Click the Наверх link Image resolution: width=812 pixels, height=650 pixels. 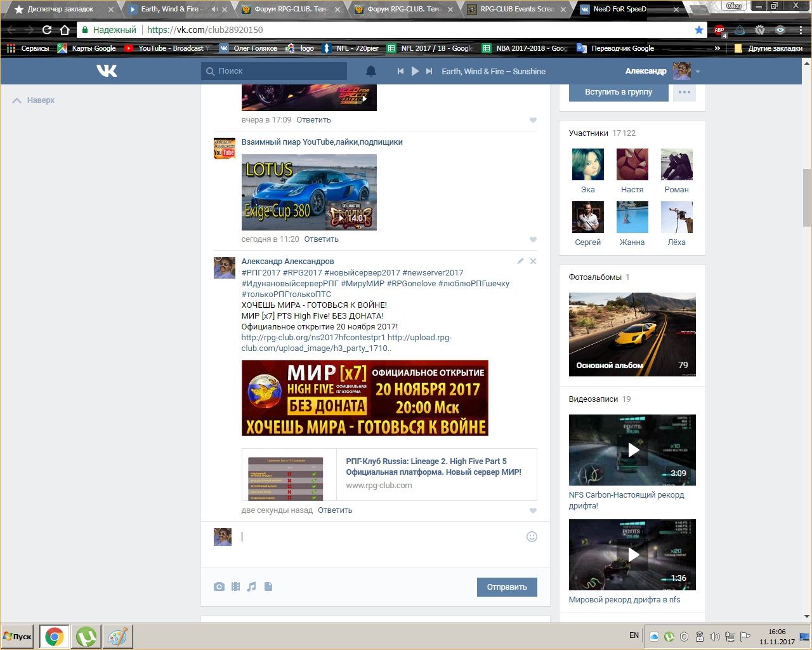(34, 100)
